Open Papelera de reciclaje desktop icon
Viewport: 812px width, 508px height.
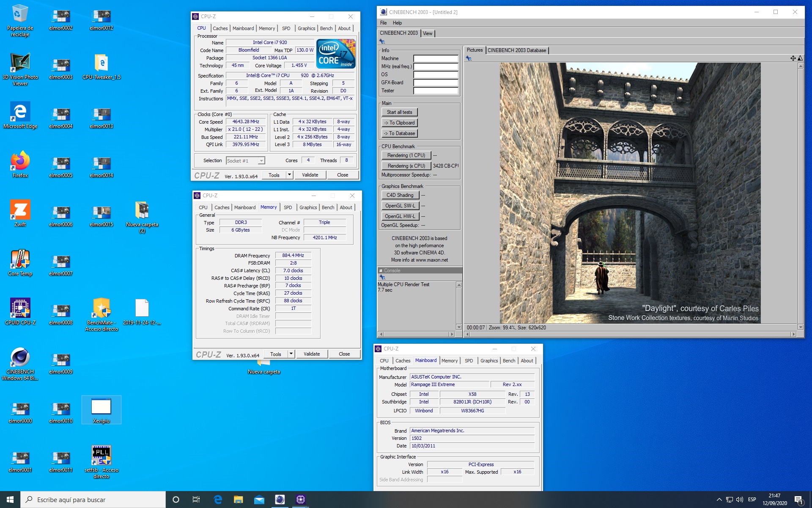click(x=20, y=20)
